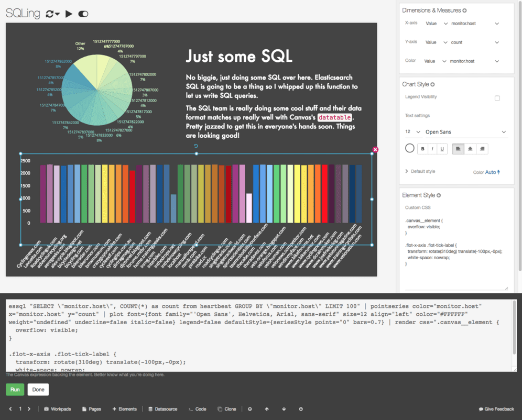Add option to Dimensions & Measures
This screenshot has height=420, width=522.
pyautogui.click(x=464, y=10)
